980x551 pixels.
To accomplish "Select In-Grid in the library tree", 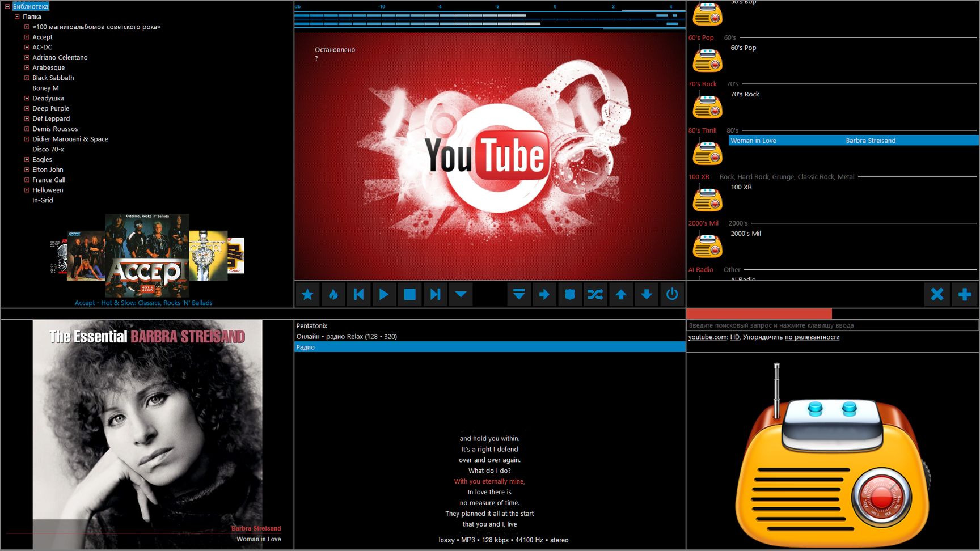I will (x=43, y=200).
